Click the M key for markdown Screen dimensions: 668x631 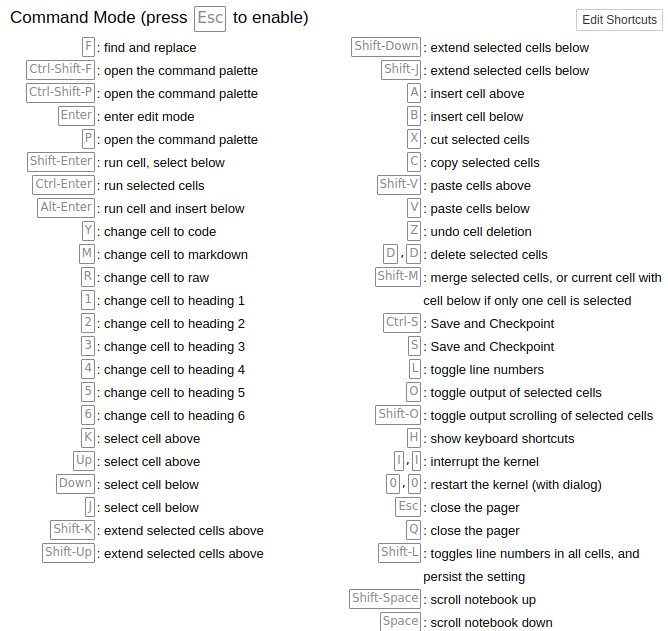87,254
